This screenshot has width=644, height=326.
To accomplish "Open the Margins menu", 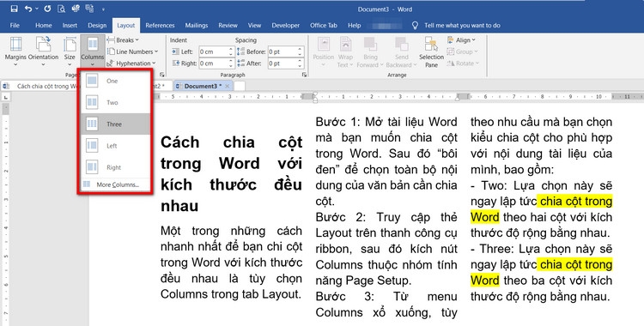I will 15,51.
